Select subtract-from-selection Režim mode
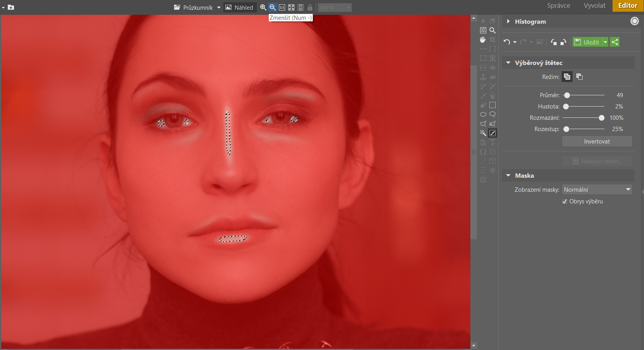Viewport: 644px width, 350px height. point(580,77)
